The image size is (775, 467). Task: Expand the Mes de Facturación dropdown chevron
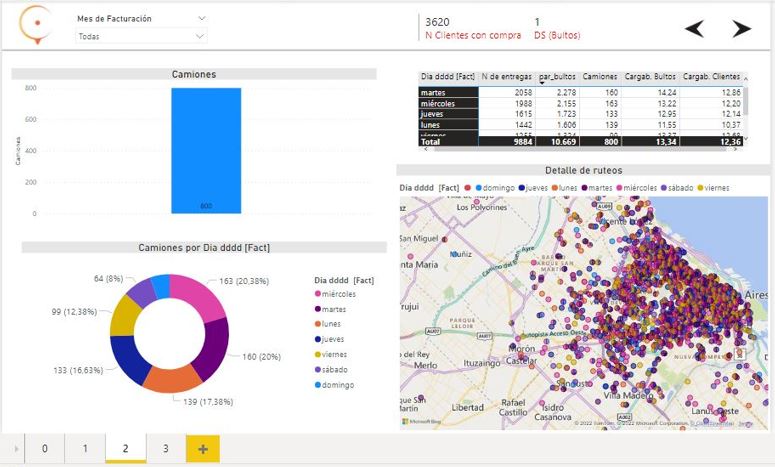pyautogui.click(x=202, y=18)
